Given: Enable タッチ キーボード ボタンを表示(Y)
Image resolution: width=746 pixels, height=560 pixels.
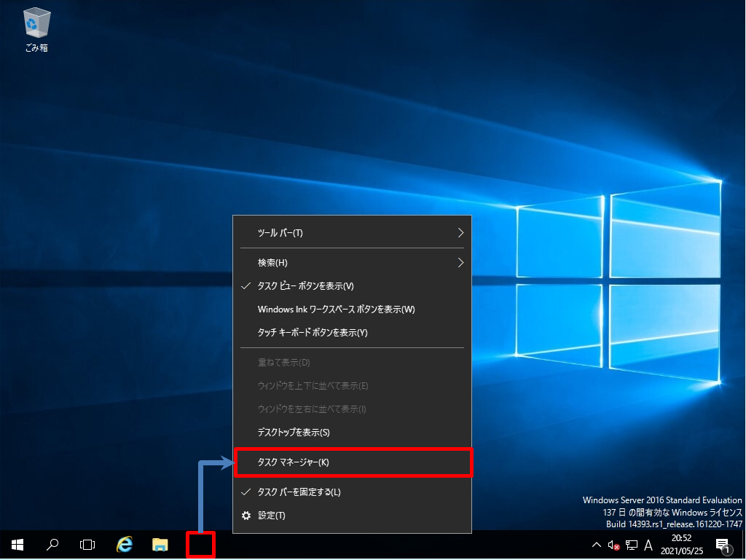Looking at the screenshot, I should click(352, 333).
